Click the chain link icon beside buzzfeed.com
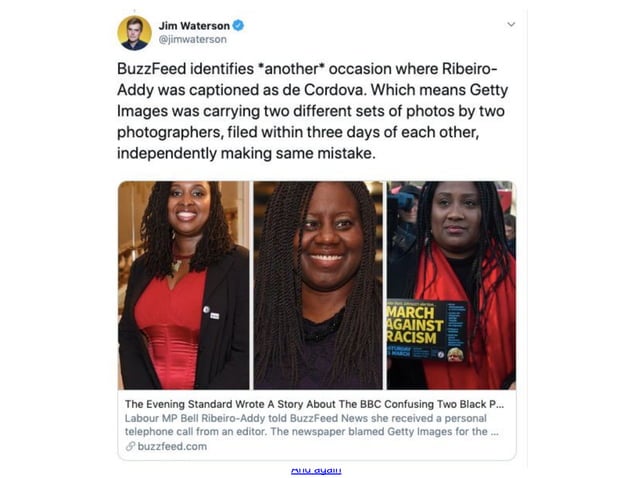This screenshot has height=478, width=638. click(130, 446)
